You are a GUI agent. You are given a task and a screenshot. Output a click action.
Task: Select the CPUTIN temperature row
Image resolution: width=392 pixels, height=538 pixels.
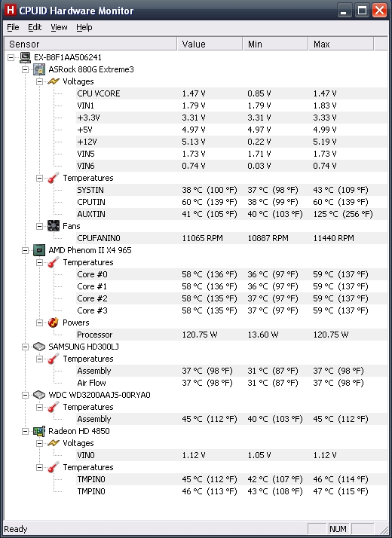(x=231, y=202)
